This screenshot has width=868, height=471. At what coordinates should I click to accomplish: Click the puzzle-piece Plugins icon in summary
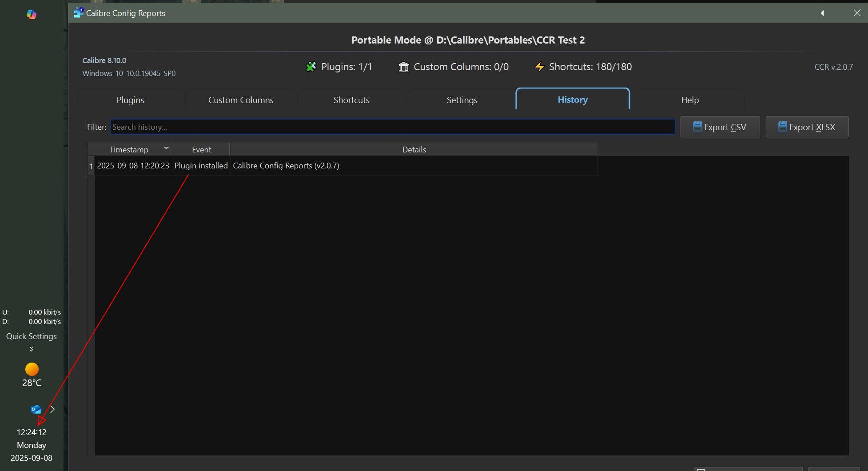[311, 67]
